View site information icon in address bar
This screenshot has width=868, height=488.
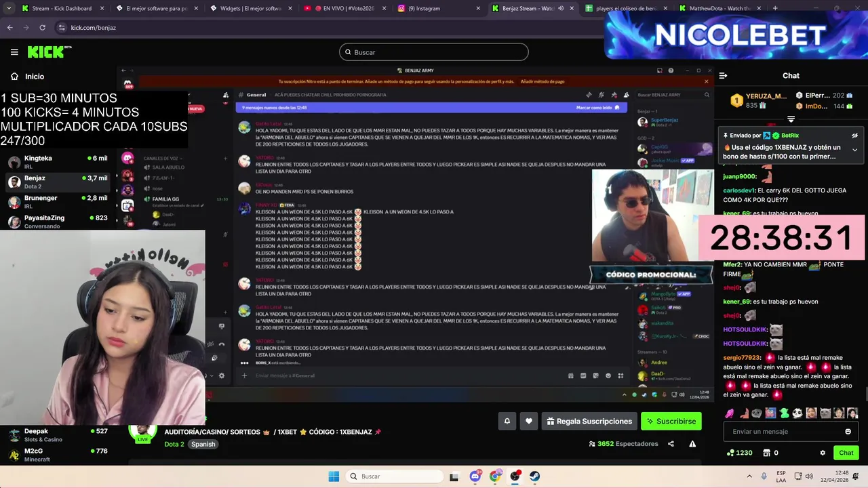[62, 28]
